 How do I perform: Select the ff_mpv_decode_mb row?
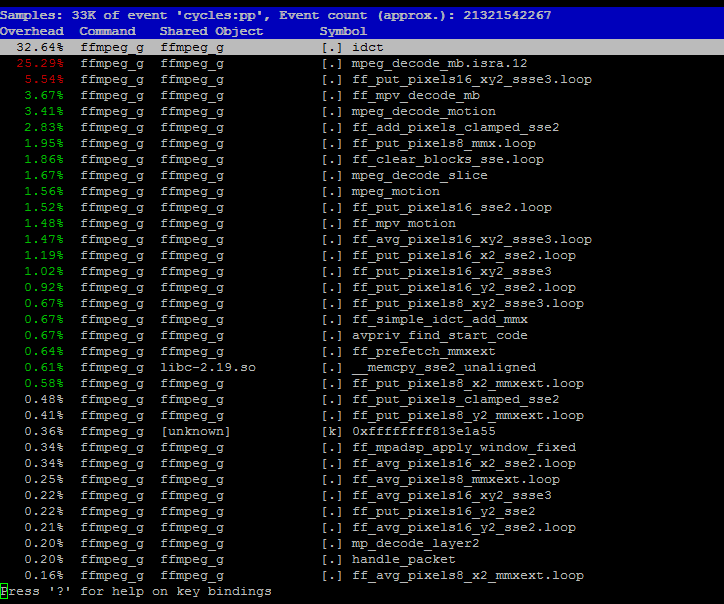click(x=362, y=95)
